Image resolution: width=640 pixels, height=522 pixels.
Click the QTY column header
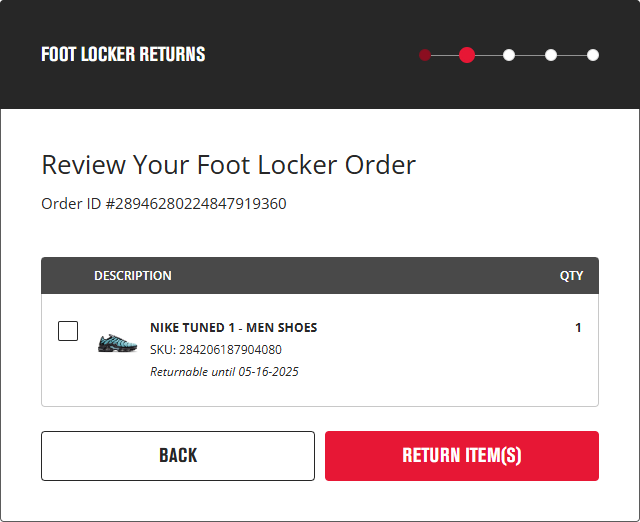click(571, 276)
